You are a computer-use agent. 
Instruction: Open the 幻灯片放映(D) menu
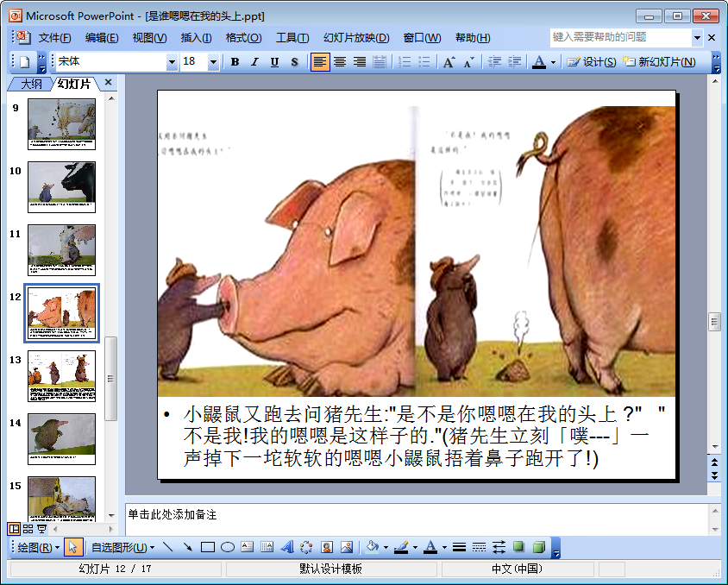356,38
